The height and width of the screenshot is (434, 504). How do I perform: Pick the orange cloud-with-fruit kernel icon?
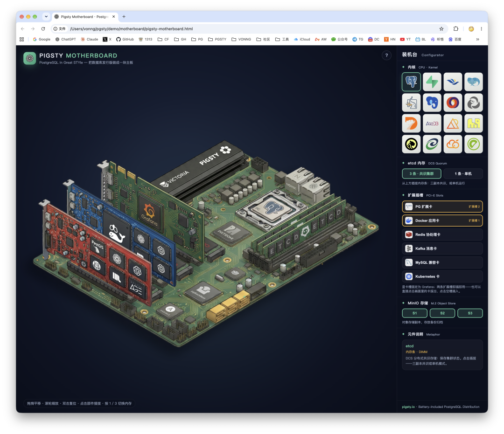[453, 144]
